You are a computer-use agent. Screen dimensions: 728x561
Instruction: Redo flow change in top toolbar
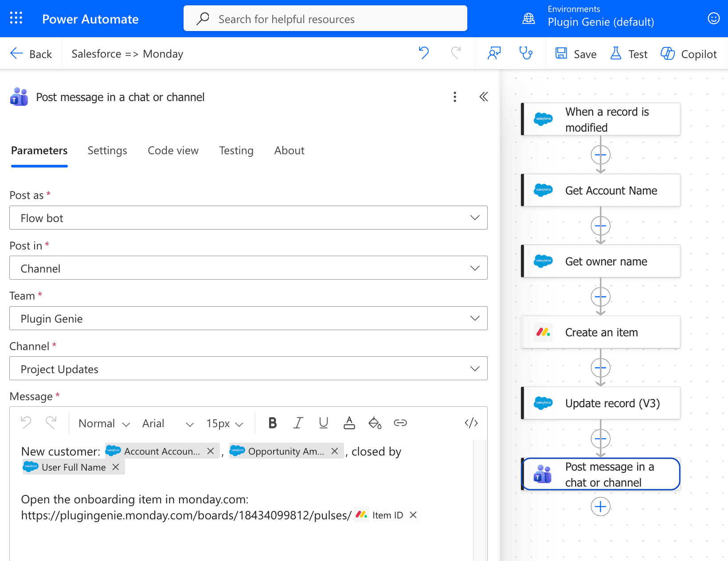(x=456, y=53)
